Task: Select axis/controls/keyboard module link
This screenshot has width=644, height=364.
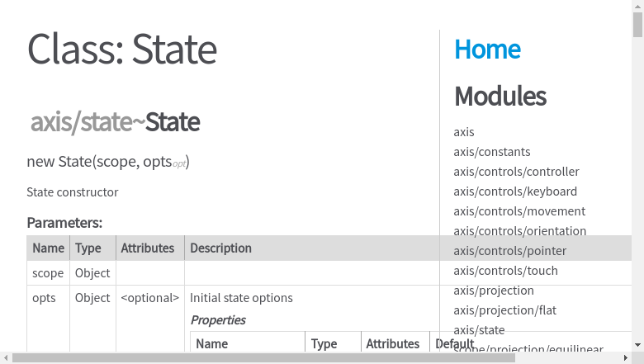Action: (x=515, y=191)
